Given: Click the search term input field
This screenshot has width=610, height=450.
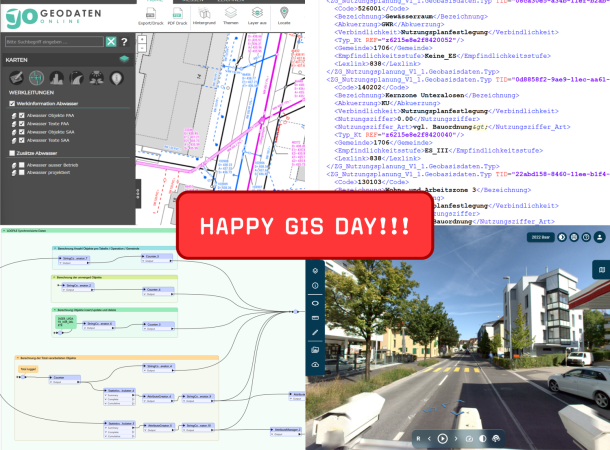Looking at the screenshot, I should [53, 42].
